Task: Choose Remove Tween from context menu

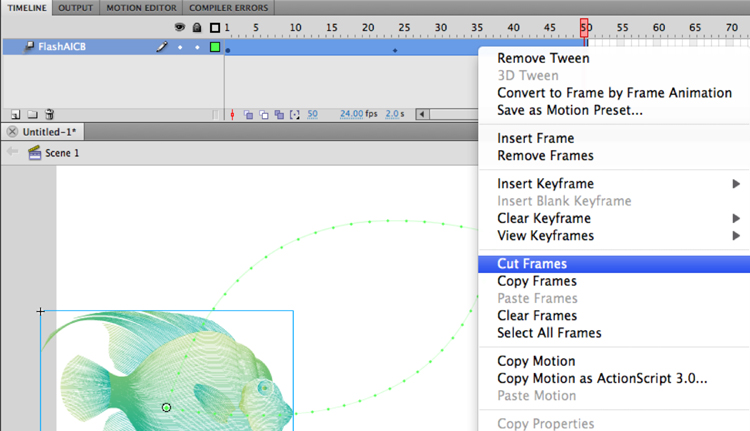Action: [543, 58]
